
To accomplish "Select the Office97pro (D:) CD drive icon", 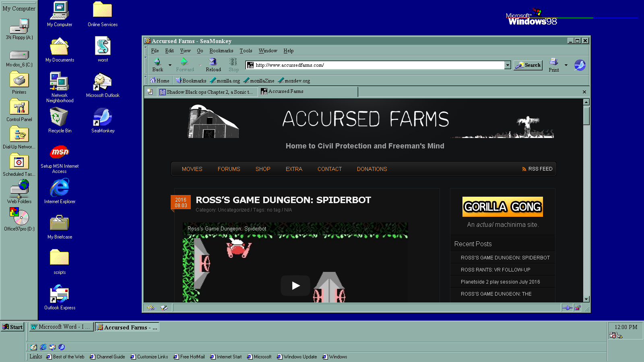I will pyautogui.click(x=19, y=219).
